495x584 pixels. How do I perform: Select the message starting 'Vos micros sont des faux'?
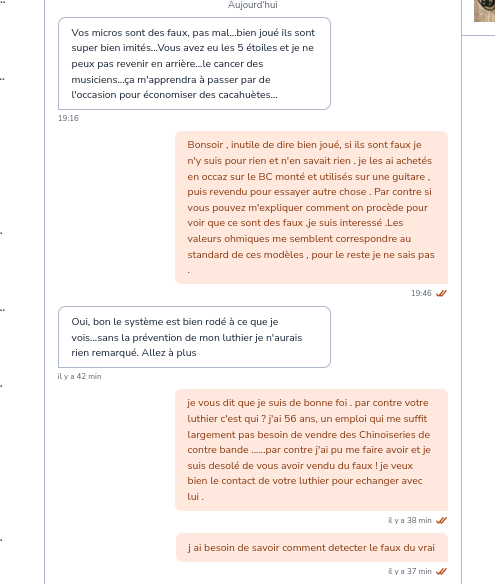(194, 64)
